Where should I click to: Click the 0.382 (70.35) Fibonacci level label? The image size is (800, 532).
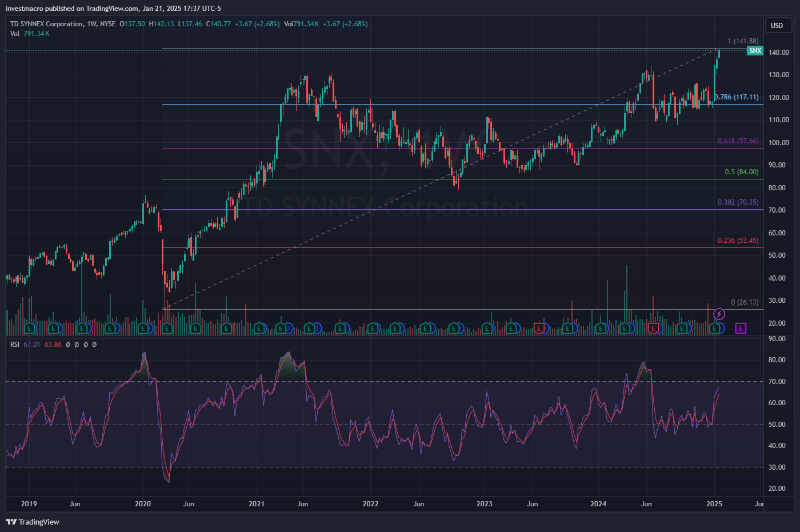(738, 202)
